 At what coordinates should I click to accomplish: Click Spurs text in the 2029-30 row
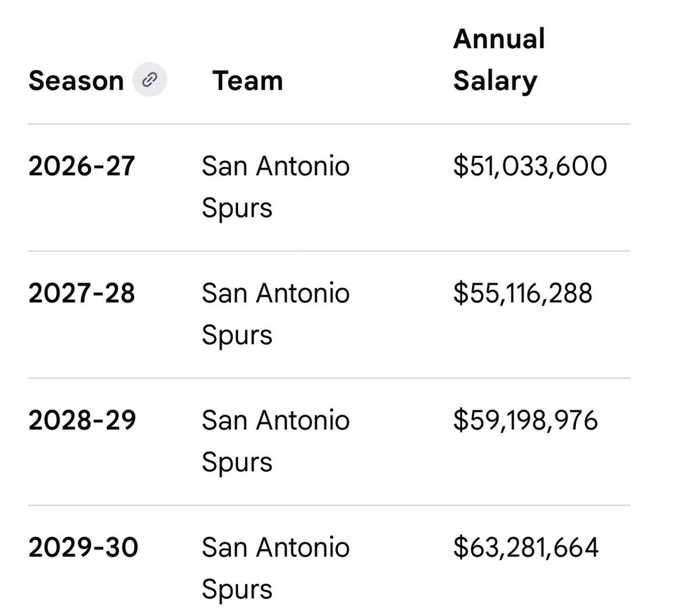pyautogui.click(x=237, y=590)
